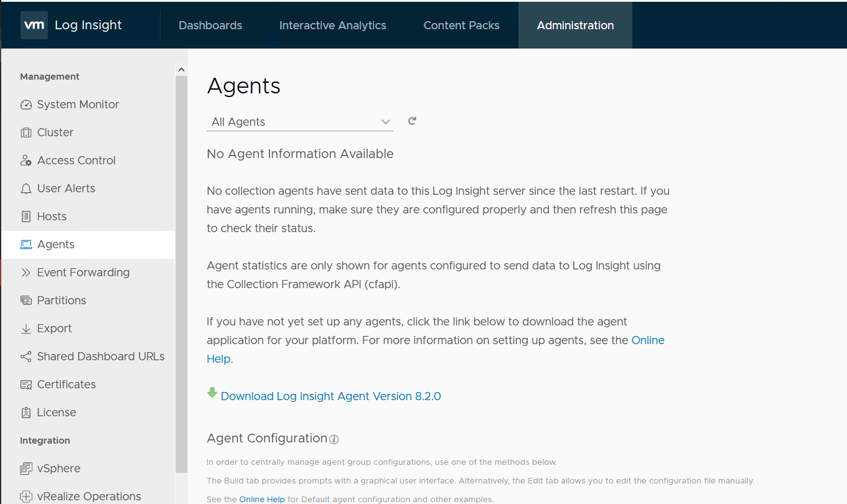Click the Agent Configuration info icon
This screenshot has width=847, height=504.
334,439
